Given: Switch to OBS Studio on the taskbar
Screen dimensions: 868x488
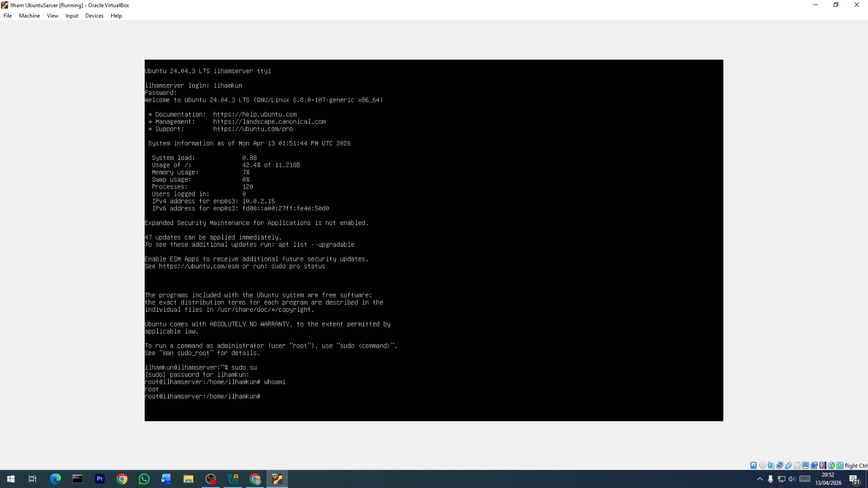Looking at the screenshot, I should click(x=210, y=479).
